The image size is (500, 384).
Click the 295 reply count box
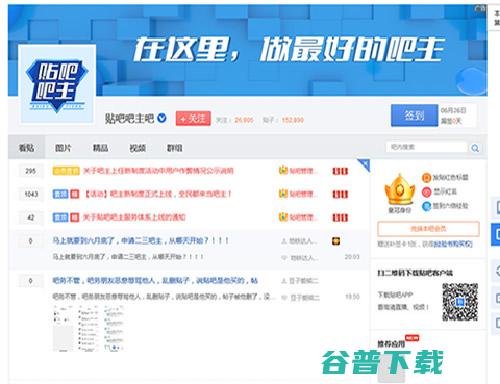pyautogui.click(x=30, y=171)
